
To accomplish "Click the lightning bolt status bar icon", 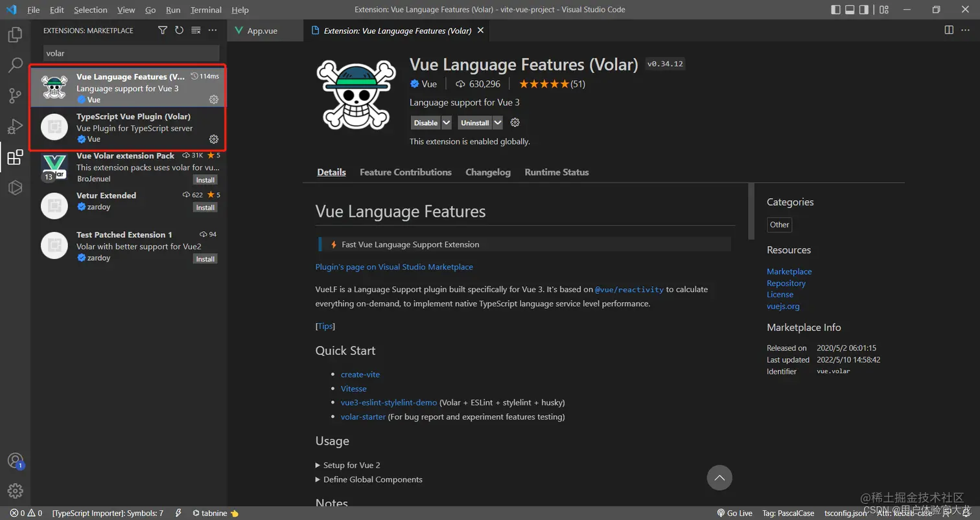I will 178,513.
